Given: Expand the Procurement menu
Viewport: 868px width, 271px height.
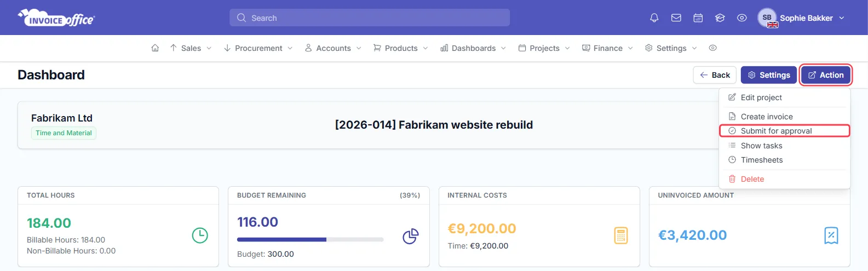Looking at the screenshot, I should pyautogui.click(x=258, y=48).
